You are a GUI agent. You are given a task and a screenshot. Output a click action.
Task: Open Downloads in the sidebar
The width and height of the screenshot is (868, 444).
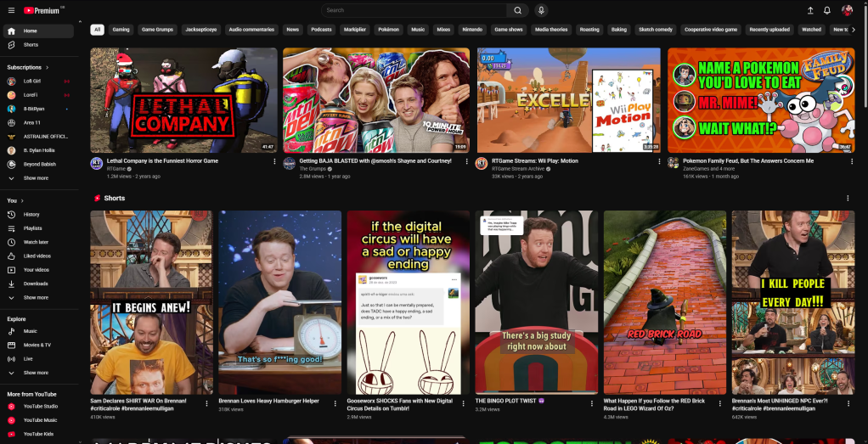[36, 284]
